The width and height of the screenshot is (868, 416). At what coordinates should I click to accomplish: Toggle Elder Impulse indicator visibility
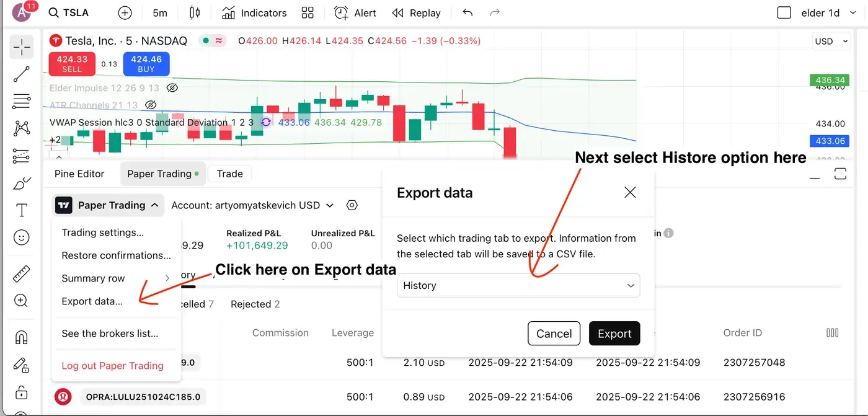click(x=172, y=88)
